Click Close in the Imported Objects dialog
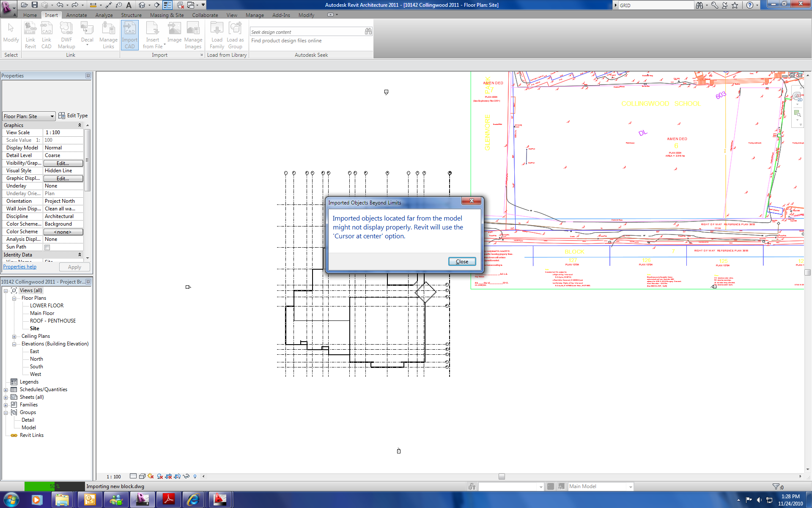This screenshot has width=812, height=508. 462,262
